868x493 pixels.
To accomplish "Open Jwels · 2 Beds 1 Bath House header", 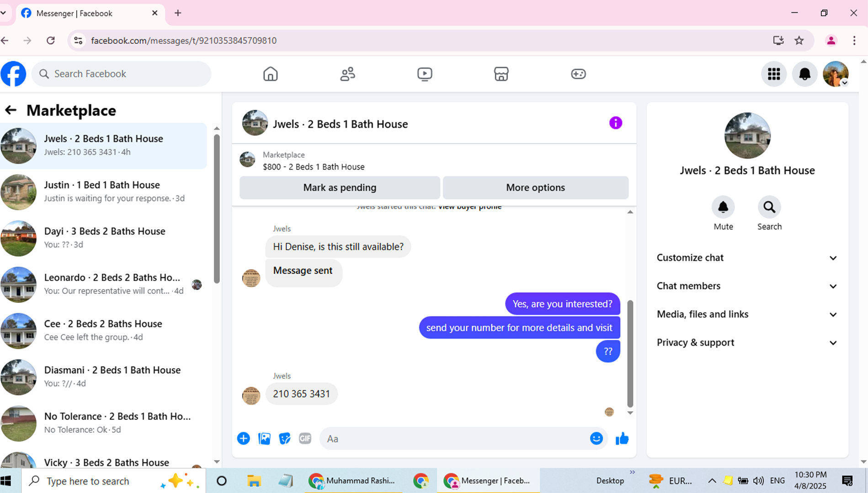I will pos(340,124).
